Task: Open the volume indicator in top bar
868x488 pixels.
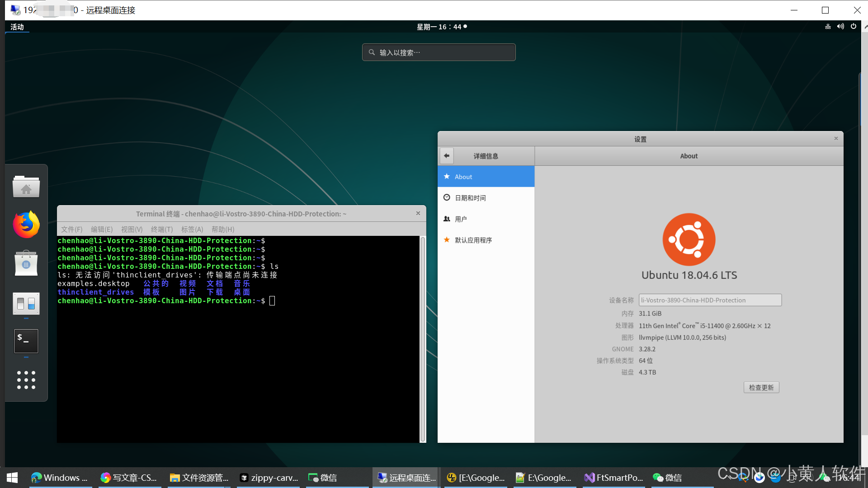Action: (840, 27)
